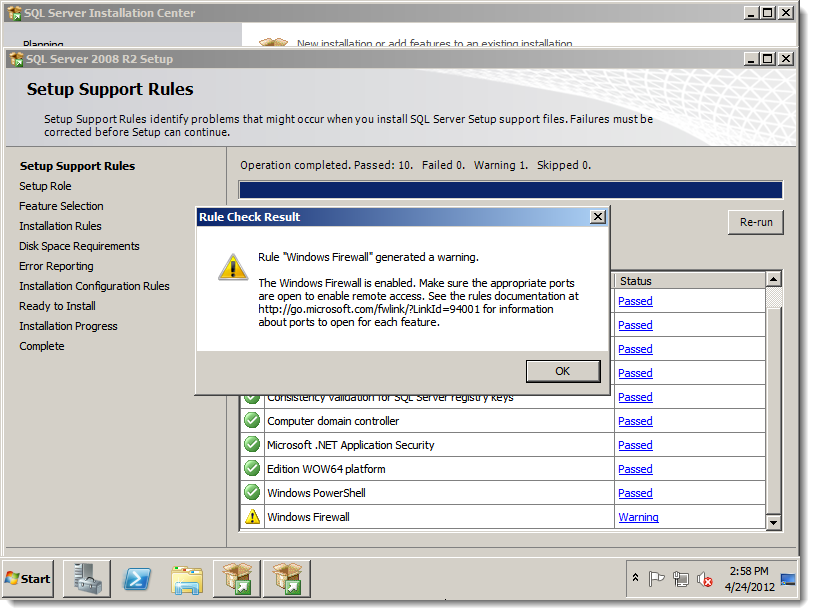Viewport: 815px width, 615px height.
Task: Click OK in Rule Check Result dialog
Action: (563, 371)
